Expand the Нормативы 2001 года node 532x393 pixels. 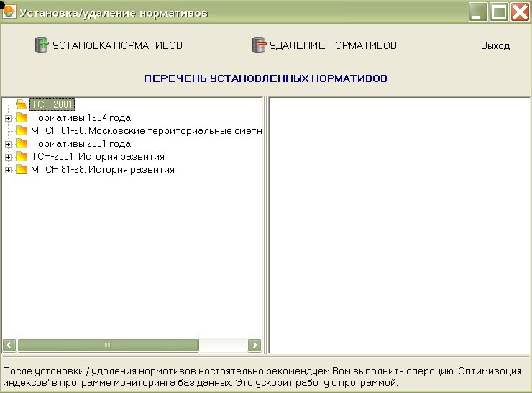click(x=8, y=144)
